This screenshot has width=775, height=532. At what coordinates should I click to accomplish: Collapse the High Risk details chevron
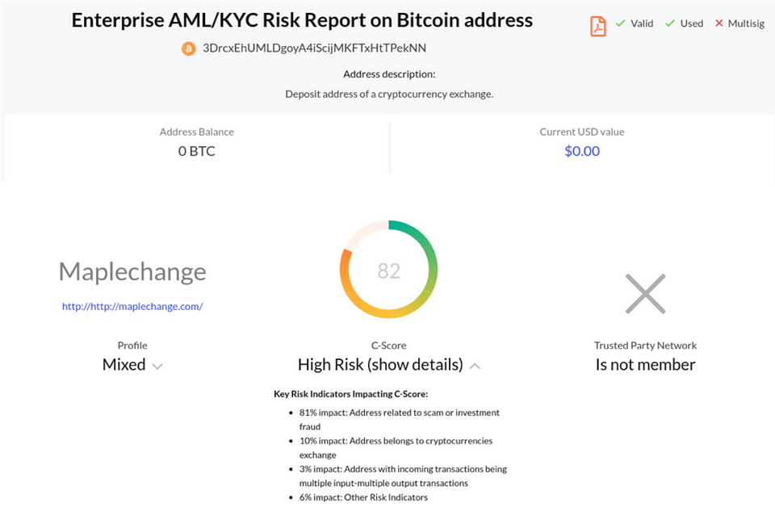pyautogui.click(x=475, y=366)
